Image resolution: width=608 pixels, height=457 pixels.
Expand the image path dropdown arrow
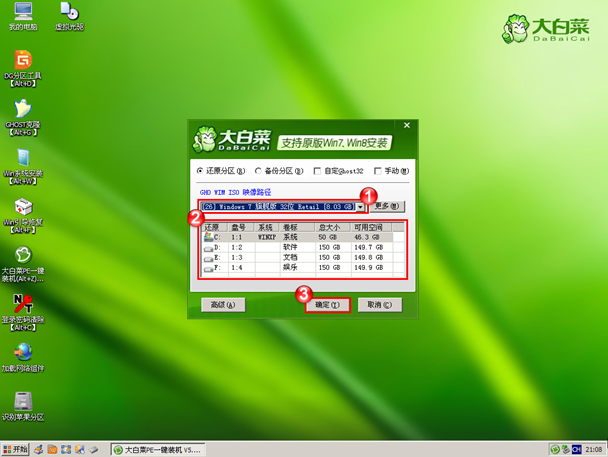(x=360, y=207)
